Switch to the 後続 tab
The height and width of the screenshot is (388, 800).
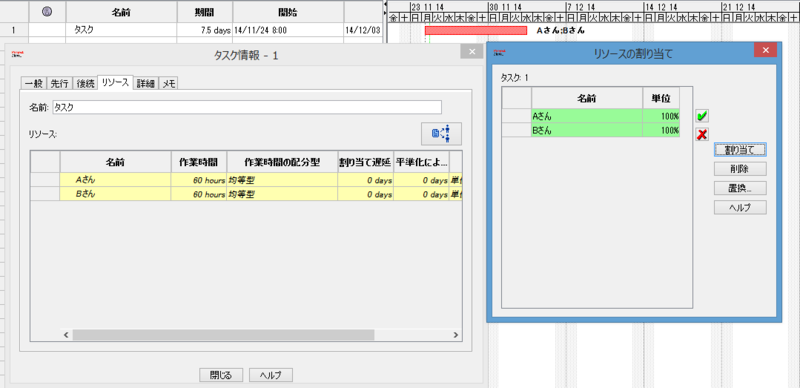pos(85,84)
